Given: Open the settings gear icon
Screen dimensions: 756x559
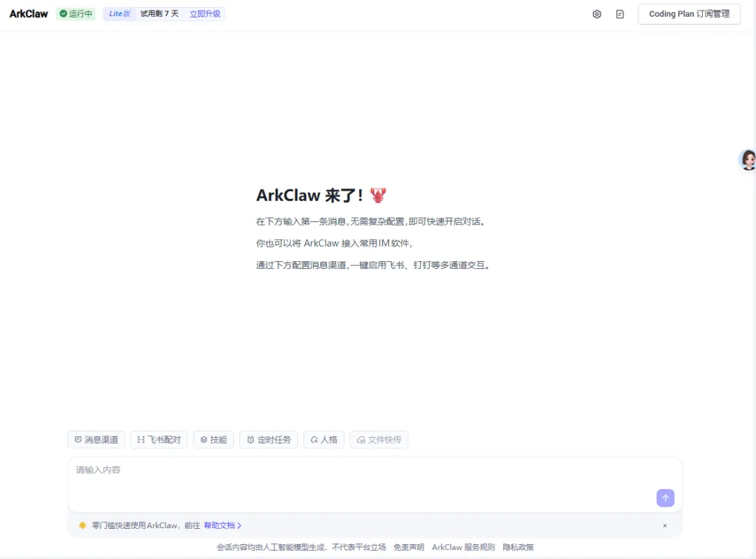Looking at the screenshot, I should 597,14.
